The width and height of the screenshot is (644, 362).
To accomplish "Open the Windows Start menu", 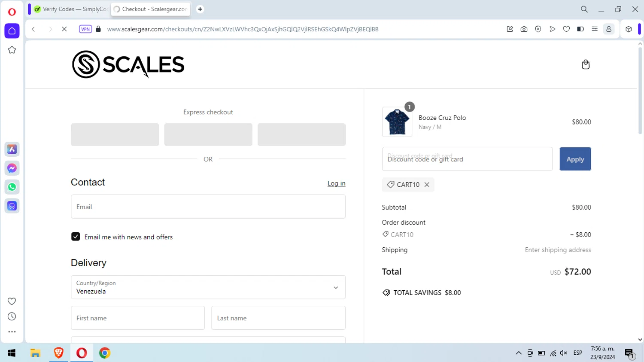I will 12,353.
